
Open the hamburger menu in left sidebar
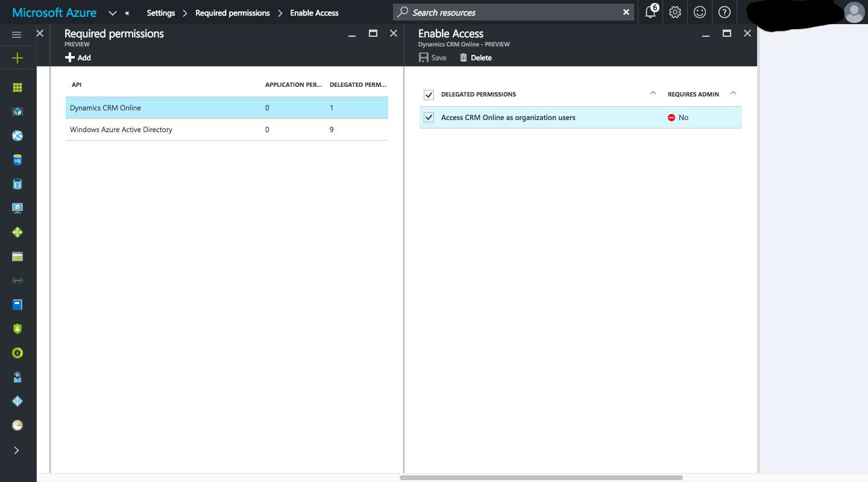click(x=17, y=34)
